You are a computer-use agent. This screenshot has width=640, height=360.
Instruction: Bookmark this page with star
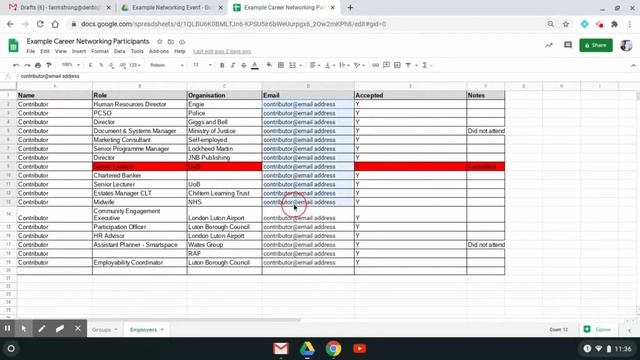566,24
